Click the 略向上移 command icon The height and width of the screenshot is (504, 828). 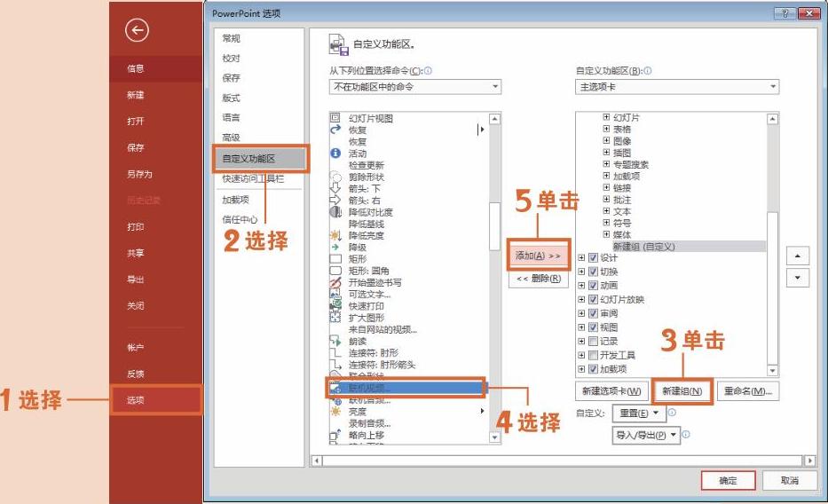click(335, 435)
